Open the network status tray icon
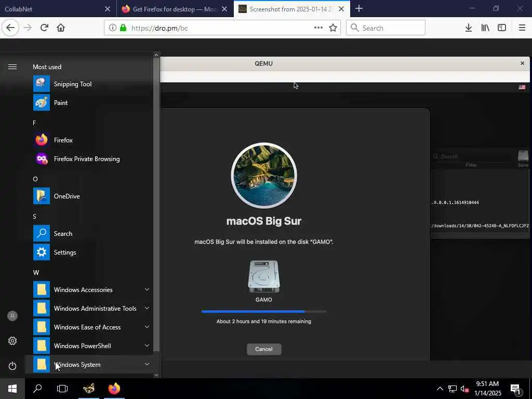The image size is (532, 399). (453, 389)
